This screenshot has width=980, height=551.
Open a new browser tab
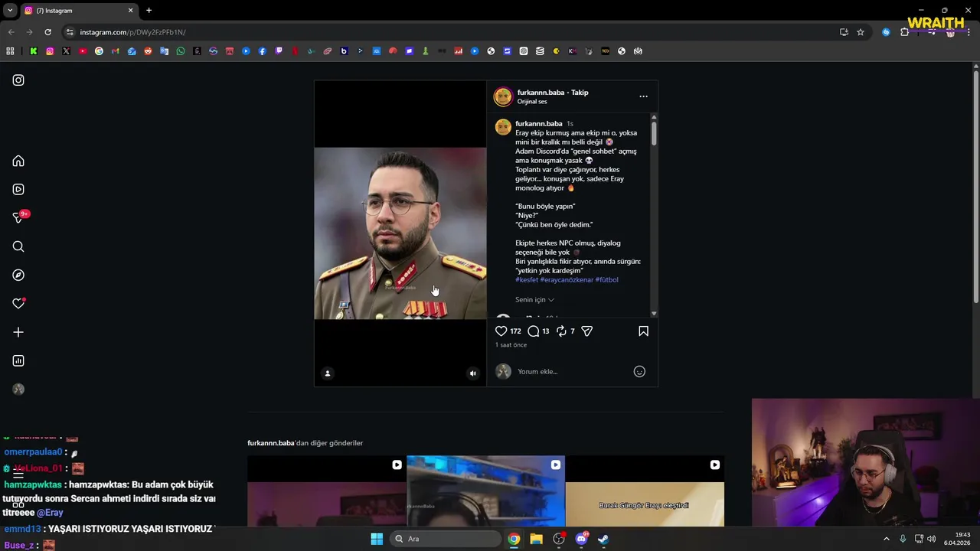(149, 11)
